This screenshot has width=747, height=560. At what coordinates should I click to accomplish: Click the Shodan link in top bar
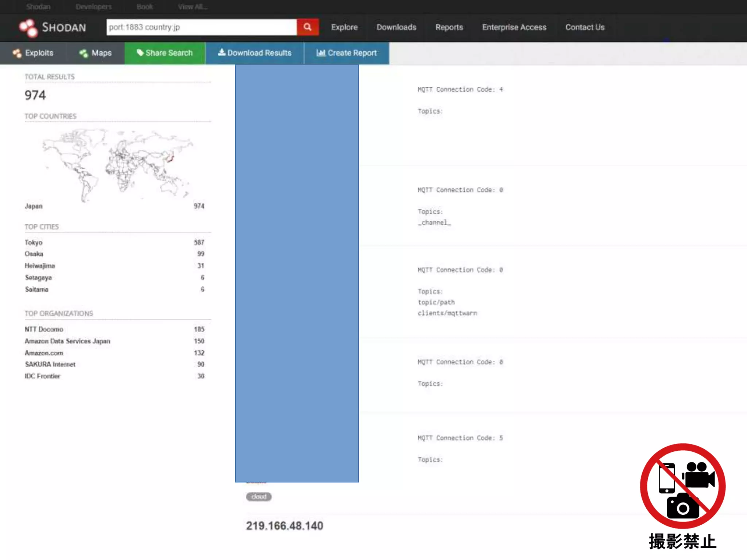click(38, 7)
